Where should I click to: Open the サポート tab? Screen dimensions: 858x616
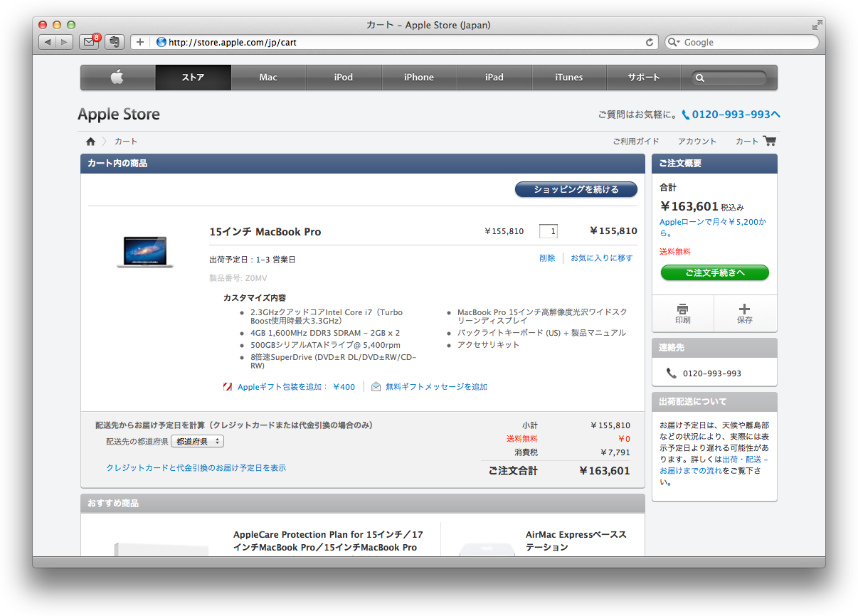pos(644,78)
